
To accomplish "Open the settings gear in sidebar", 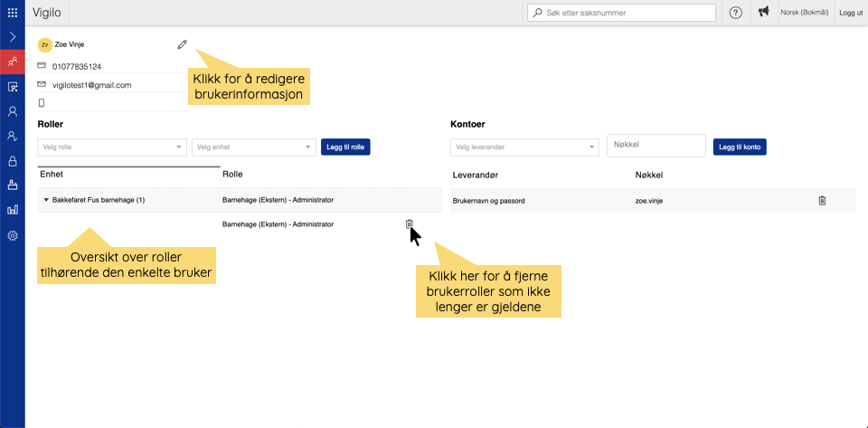I will 13,235.
